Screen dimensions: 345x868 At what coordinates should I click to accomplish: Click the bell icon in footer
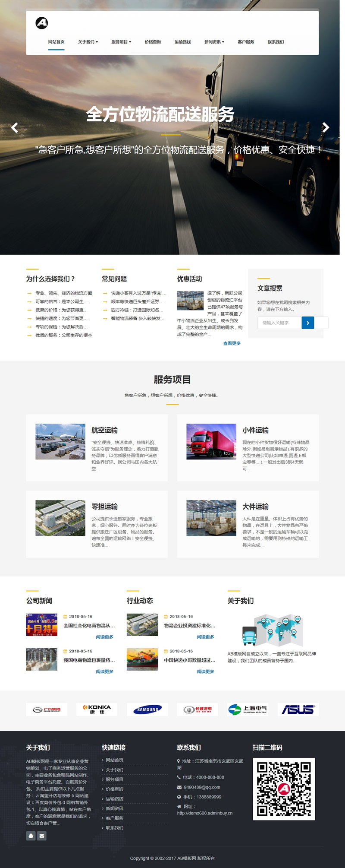click(31, 836)
